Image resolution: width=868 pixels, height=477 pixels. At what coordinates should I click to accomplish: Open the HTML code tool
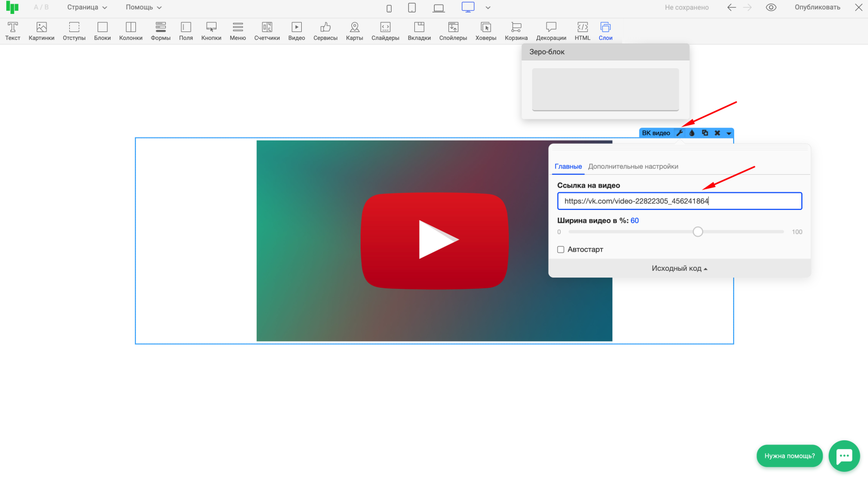(582, 31)
